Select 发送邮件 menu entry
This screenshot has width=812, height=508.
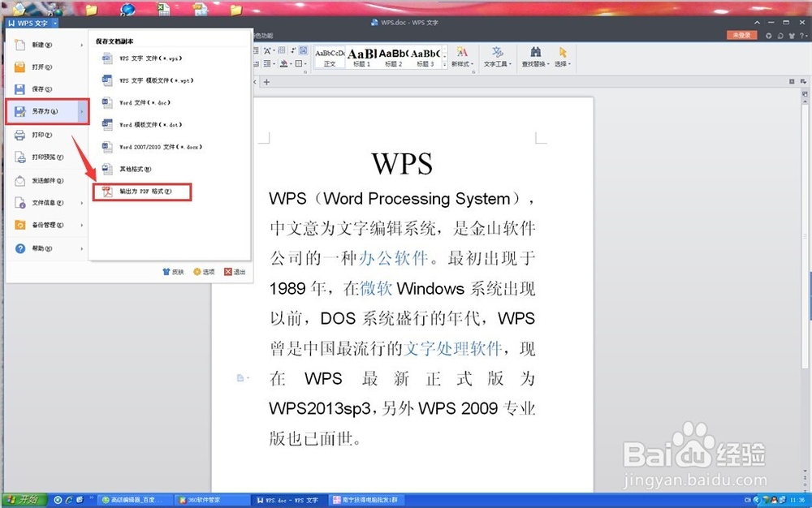46,181
